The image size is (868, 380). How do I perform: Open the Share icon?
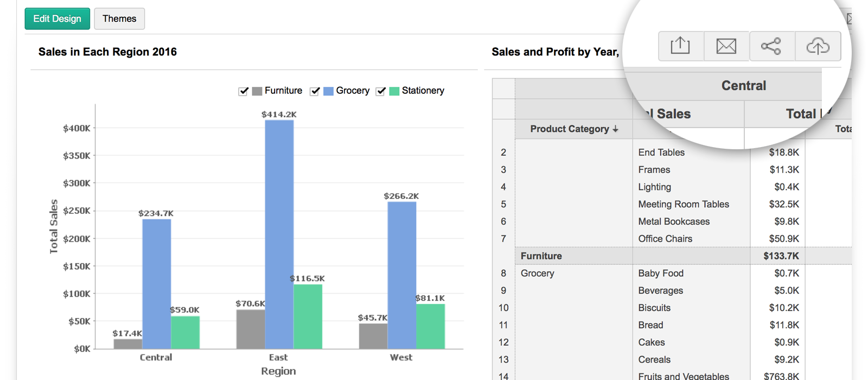pyautogui.click(x=771, y=46)
